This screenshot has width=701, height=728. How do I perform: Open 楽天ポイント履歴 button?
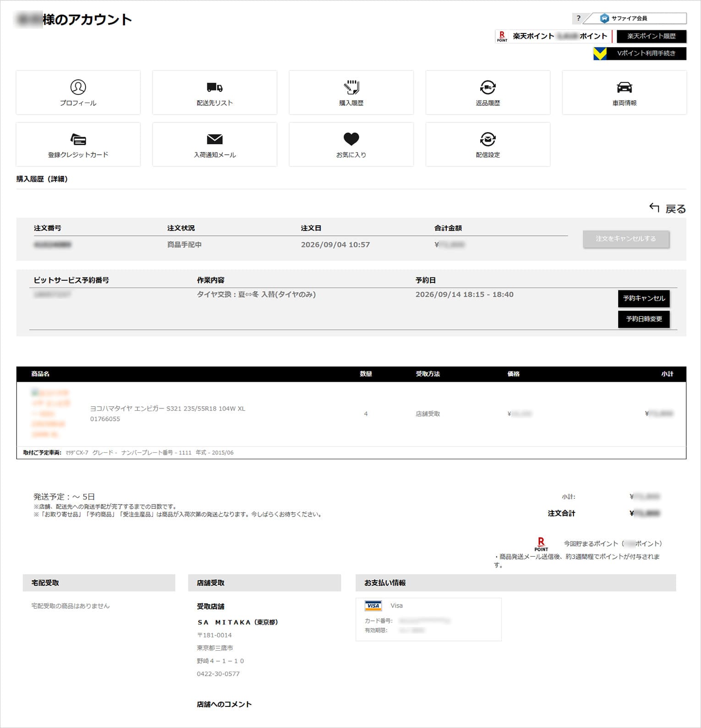[651, 36]
